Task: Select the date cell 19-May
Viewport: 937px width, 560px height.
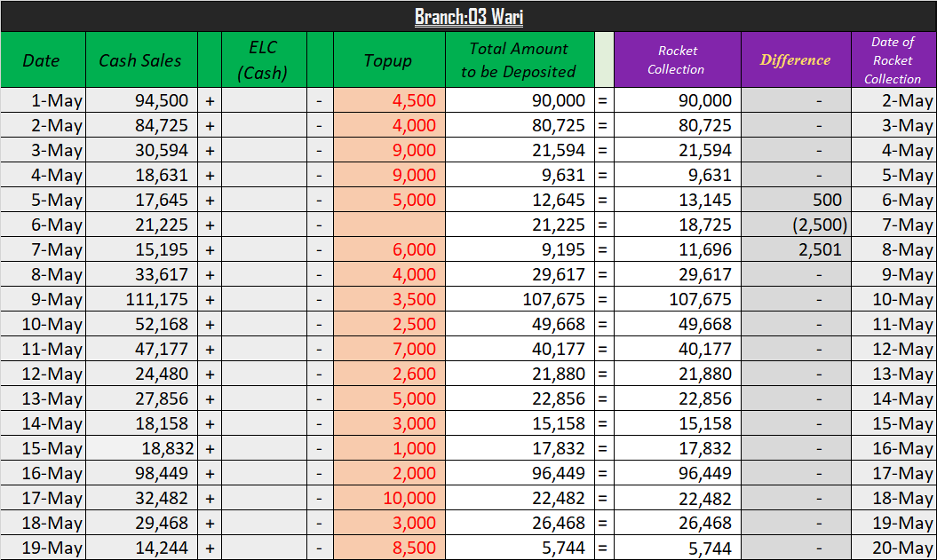Action: pos(43,548)
